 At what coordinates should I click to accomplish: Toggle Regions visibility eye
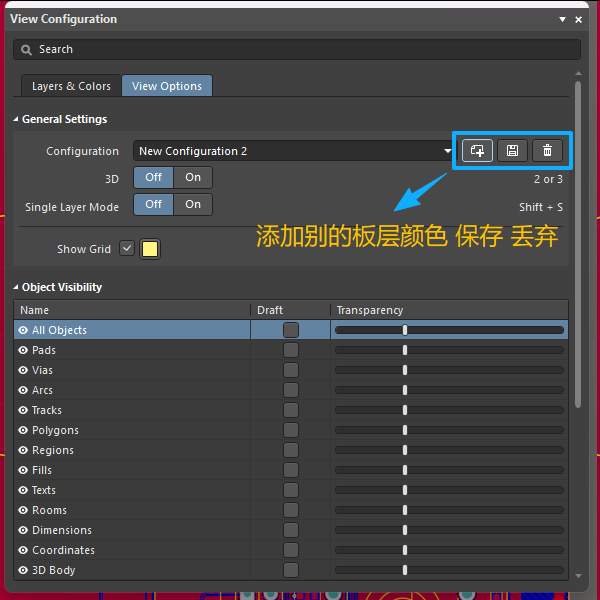coord(23,450)
